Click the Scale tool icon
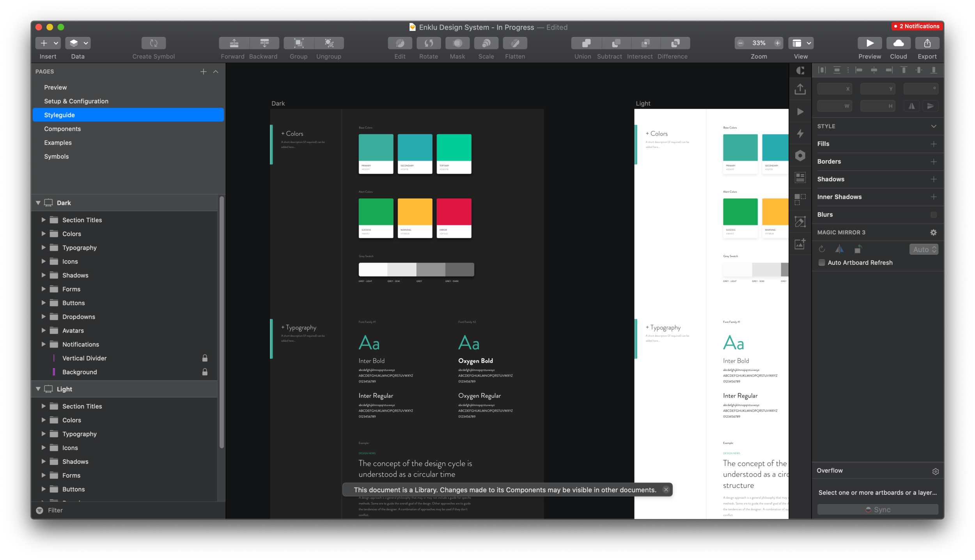 pos(486,43)
